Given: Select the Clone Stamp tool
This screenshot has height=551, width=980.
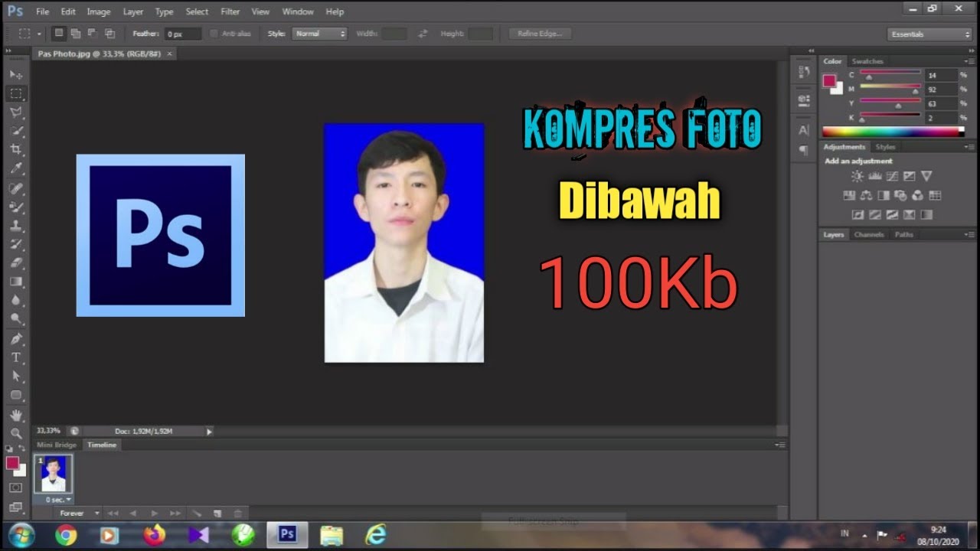Looking at the screenshot, I should coord(16,225).
